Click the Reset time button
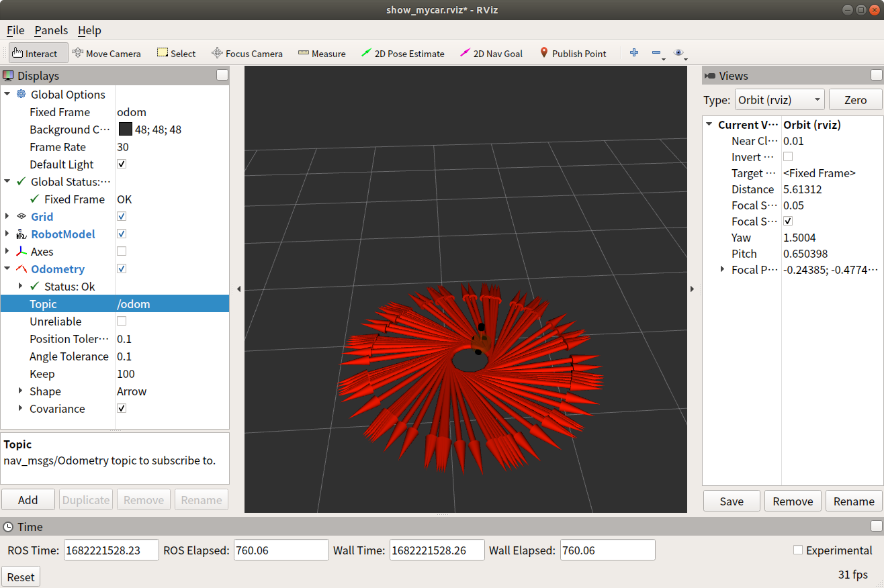The height and width of the screenshot is (588, 884). [21, 577]
